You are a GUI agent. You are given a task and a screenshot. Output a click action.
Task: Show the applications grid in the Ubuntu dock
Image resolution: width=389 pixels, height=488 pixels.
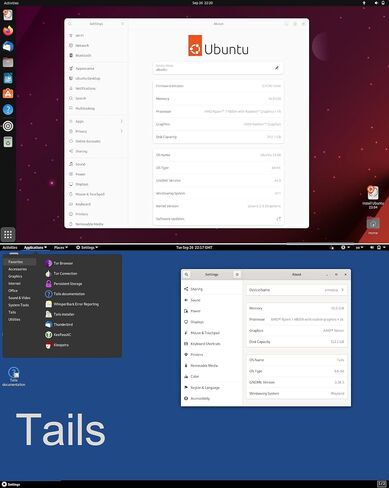click(8, 234)
